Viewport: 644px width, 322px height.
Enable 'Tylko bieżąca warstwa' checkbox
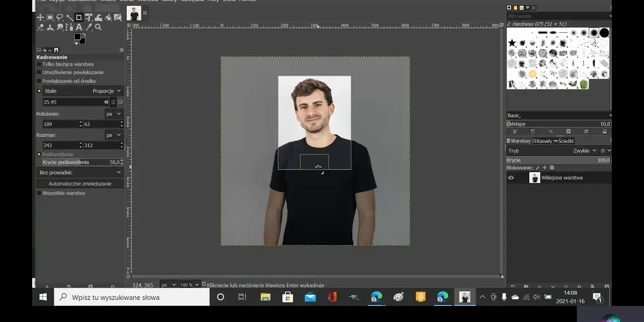[39, 64]
